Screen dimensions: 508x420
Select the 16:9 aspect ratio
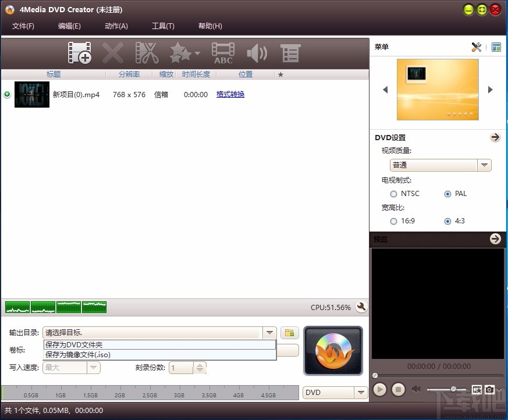click(394, 221)
